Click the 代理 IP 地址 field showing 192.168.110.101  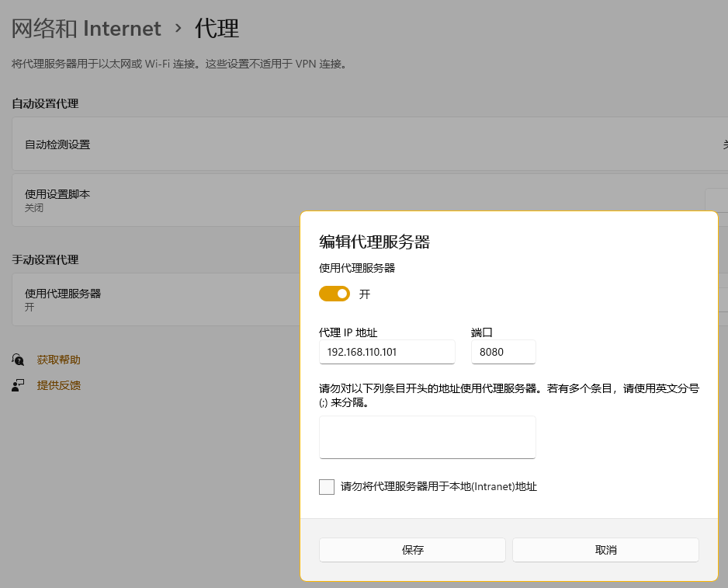coord(387,352)
